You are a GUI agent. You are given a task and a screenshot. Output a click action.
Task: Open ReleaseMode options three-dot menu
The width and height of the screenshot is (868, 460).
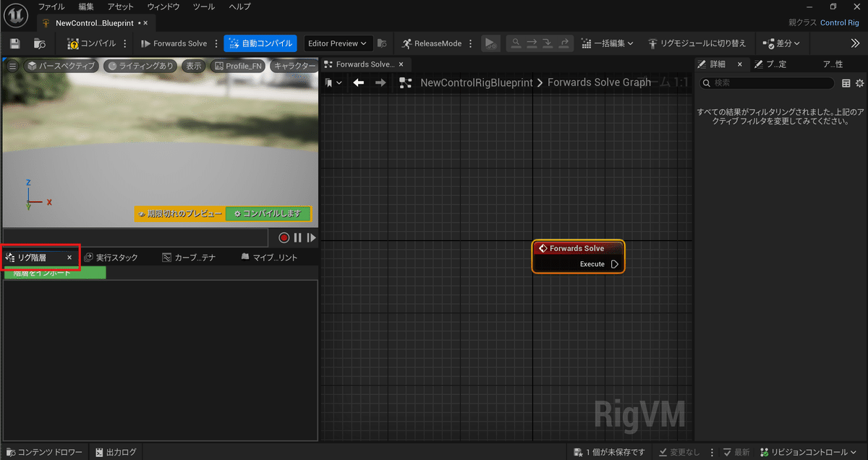click(471, 43)
